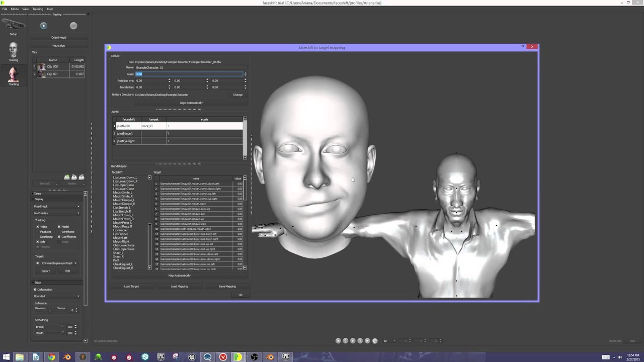Open first Epic Games launcher in taskbar
The width and height of the screenshot is (644, 362).
point(160,357)
